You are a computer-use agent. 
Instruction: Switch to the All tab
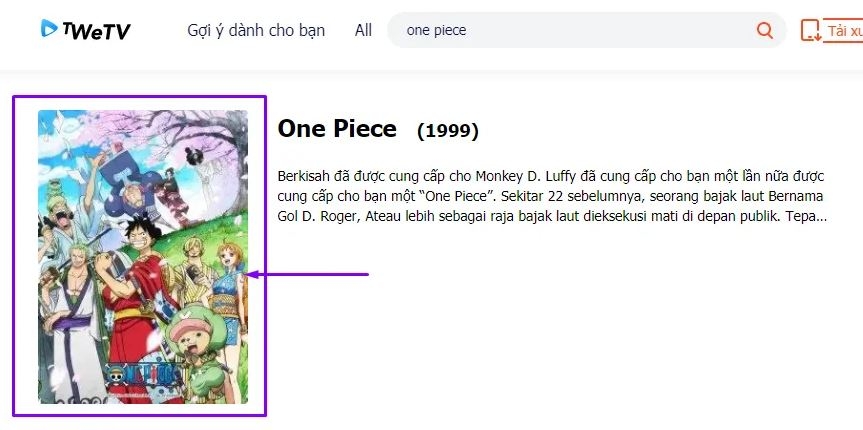point(363,30)
